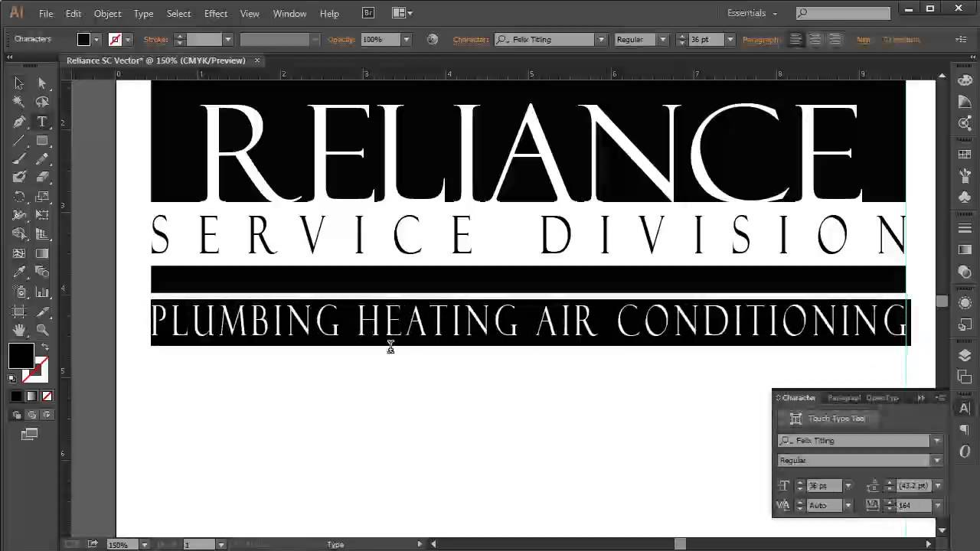Image resolution: width=980 pixels, height=551 pixels.
Task: Open the Window menu
Action: [x=289, y=14]
